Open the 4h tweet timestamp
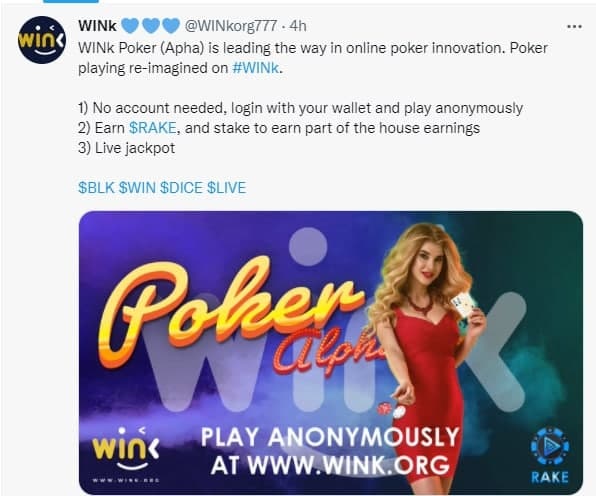The width and height of the screenshot is (596, 496). (x=298, y=26)
